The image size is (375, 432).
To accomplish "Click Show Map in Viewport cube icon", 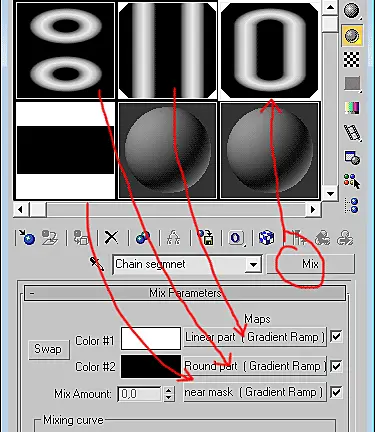I will pos(267,238).
